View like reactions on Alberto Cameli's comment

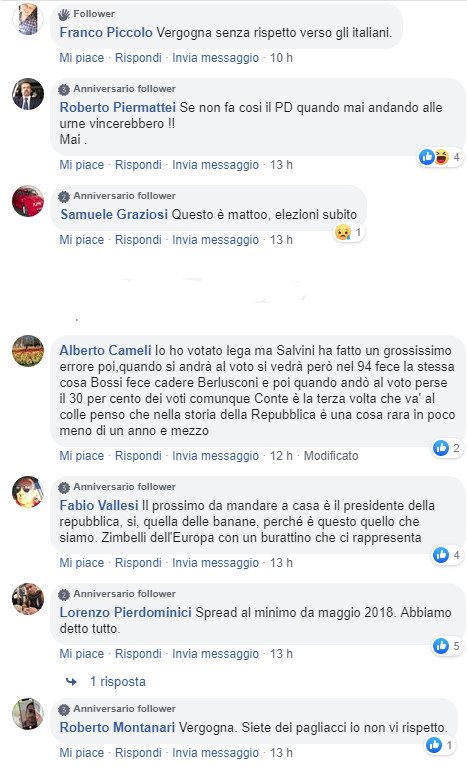[448, 448]
